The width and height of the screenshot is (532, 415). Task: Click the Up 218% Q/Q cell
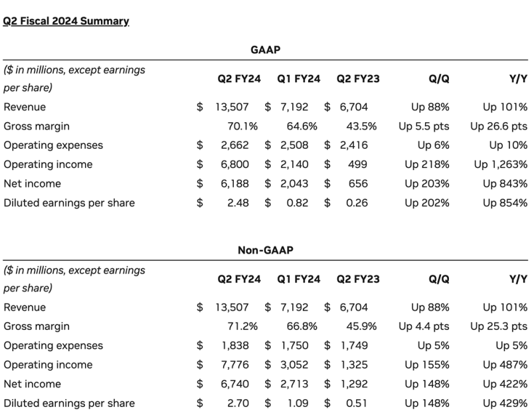426,165
